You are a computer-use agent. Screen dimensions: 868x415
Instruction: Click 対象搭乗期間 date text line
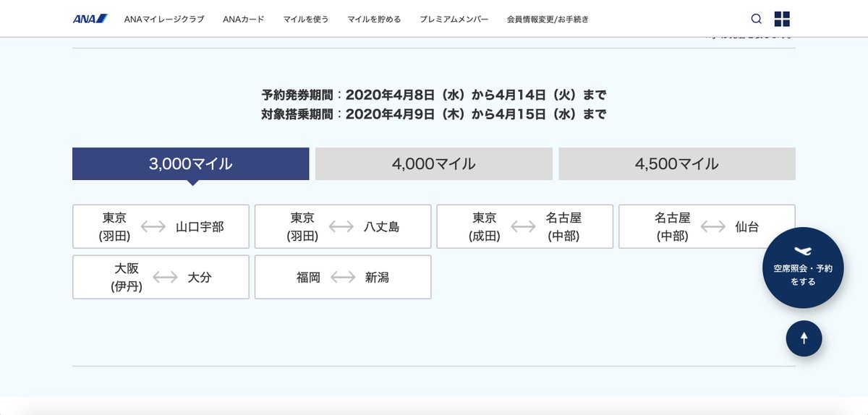(434, 114)
